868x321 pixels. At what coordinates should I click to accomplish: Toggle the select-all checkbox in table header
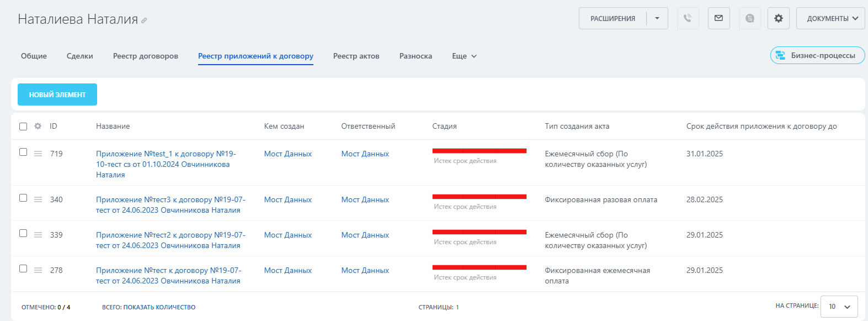point(23,127)
